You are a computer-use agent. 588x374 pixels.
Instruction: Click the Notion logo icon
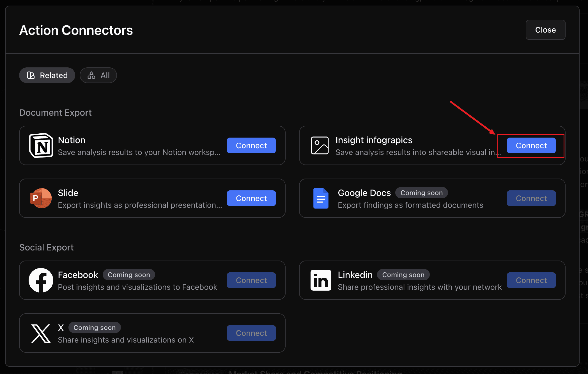click(41, 145)
